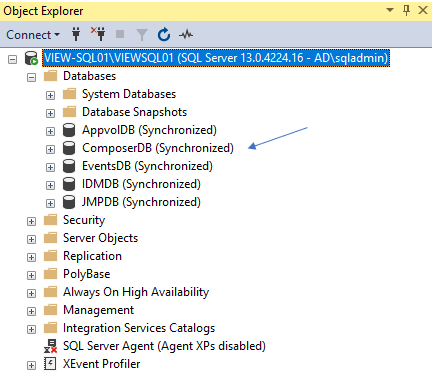
Task: Expand the XEvent Profiler node
Action: pyautogui.click(x=31, y=366)
